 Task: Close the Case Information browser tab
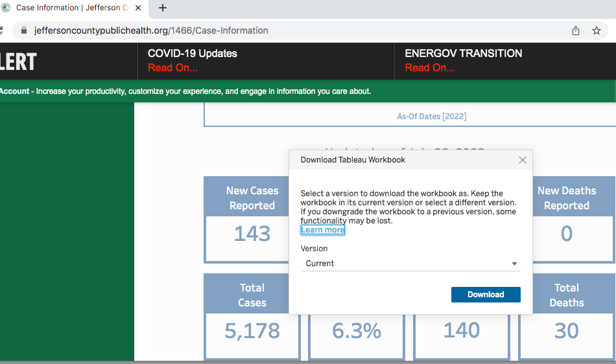point(137,8)
